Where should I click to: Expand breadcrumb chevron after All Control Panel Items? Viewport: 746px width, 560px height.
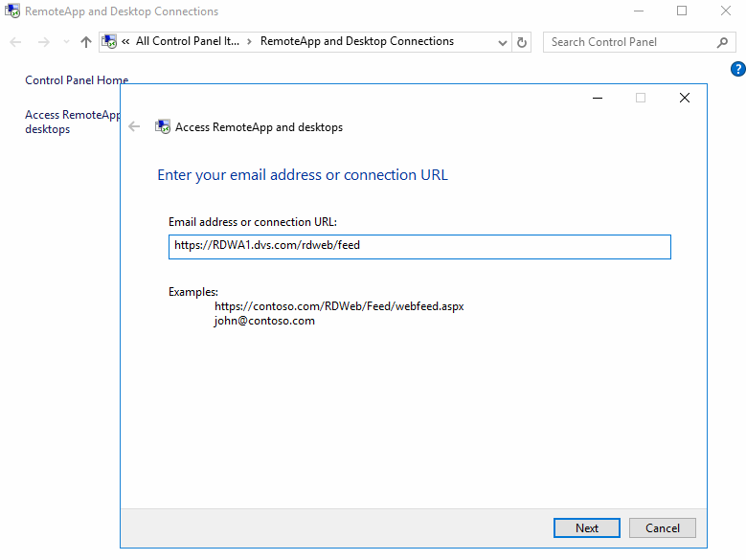tap(249, 42)
